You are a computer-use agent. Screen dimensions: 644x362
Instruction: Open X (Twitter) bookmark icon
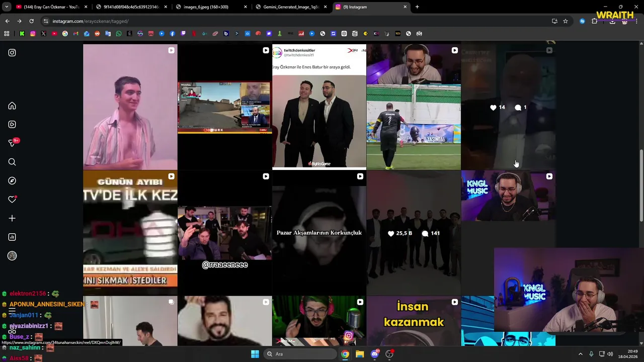pos(43,34)
